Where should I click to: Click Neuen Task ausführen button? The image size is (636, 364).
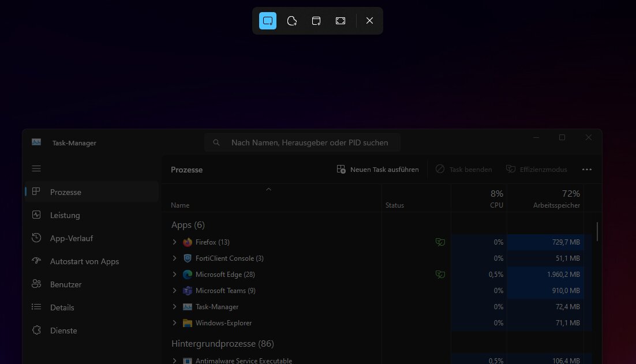[x=378, y=170]
